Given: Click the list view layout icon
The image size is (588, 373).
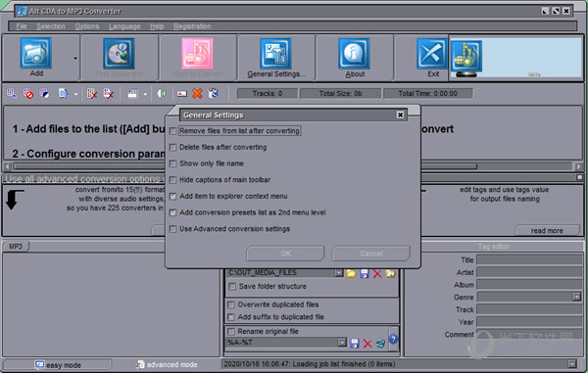Looking at the screenshot, I should [132, 93].
